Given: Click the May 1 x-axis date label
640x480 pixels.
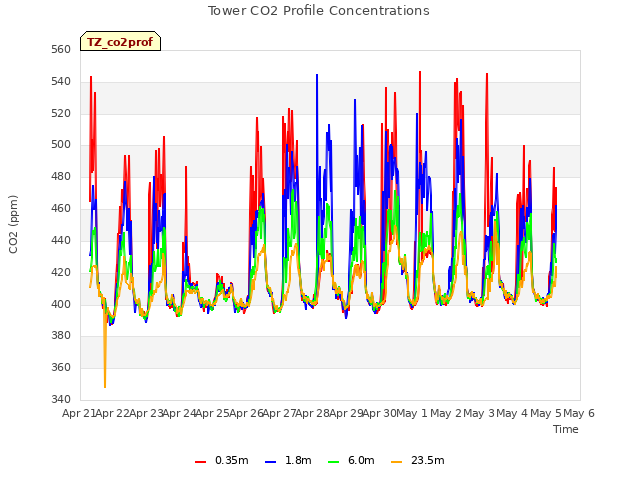Looking at the screenshot, I should coord(412,414).
